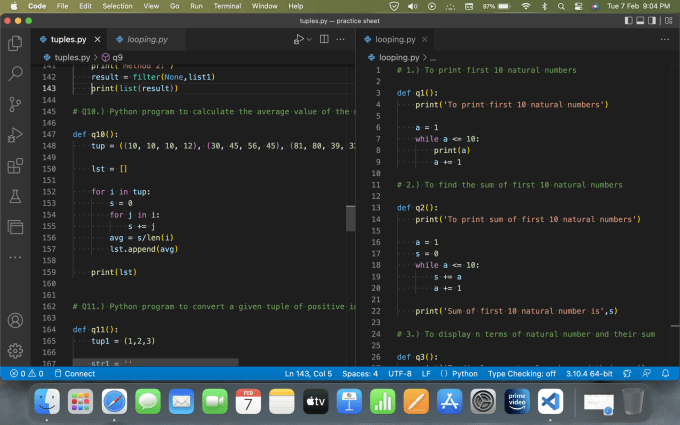Open App Store from the Dock
The image size is (680, 425).
click(450, 402)
